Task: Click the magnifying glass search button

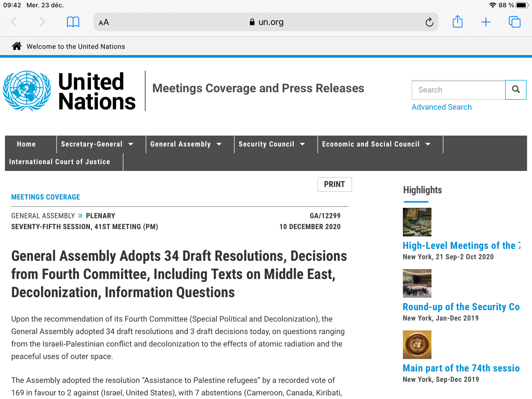Action: (516, 90)
